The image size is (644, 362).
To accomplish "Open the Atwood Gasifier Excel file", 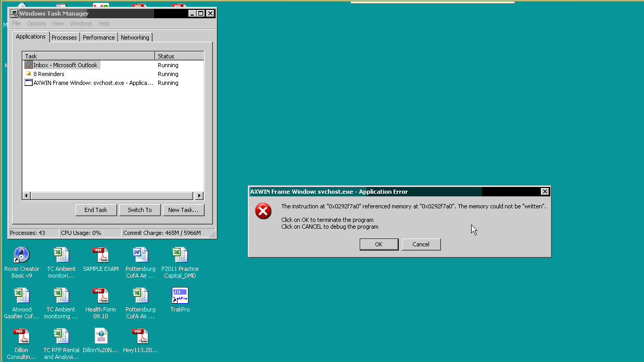I will 21,295.
